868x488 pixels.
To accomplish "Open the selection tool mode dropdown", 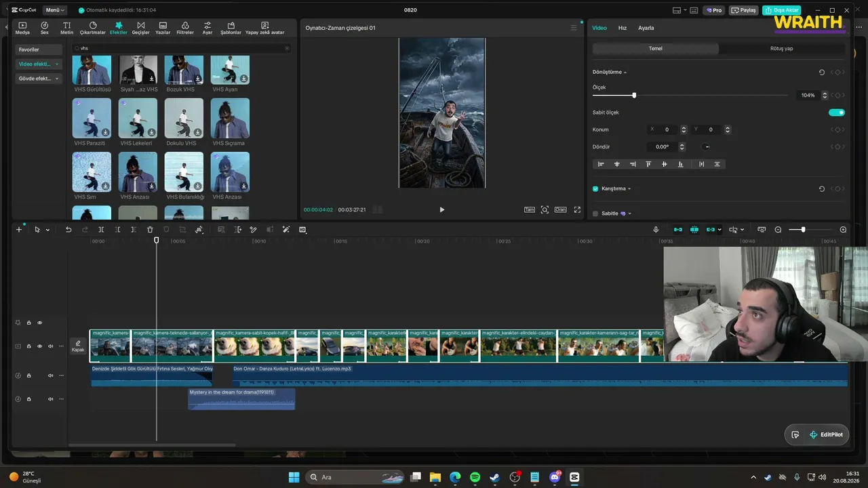I will [47, 230].
